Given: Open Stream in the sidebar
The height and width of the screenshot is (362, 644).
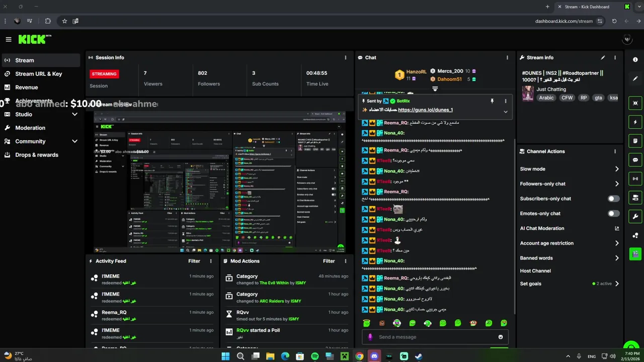Looking at the screenshot, I should [40, 60].
